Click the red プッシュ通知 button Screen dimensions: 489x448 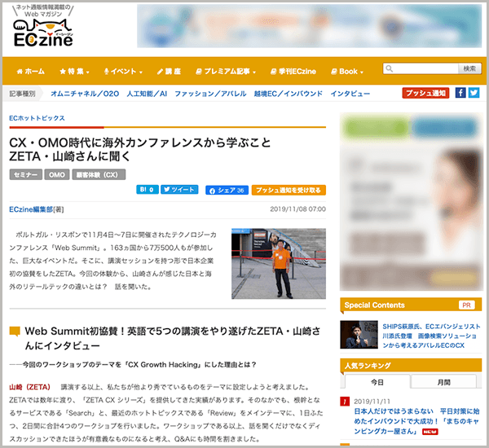click(425, 93)
